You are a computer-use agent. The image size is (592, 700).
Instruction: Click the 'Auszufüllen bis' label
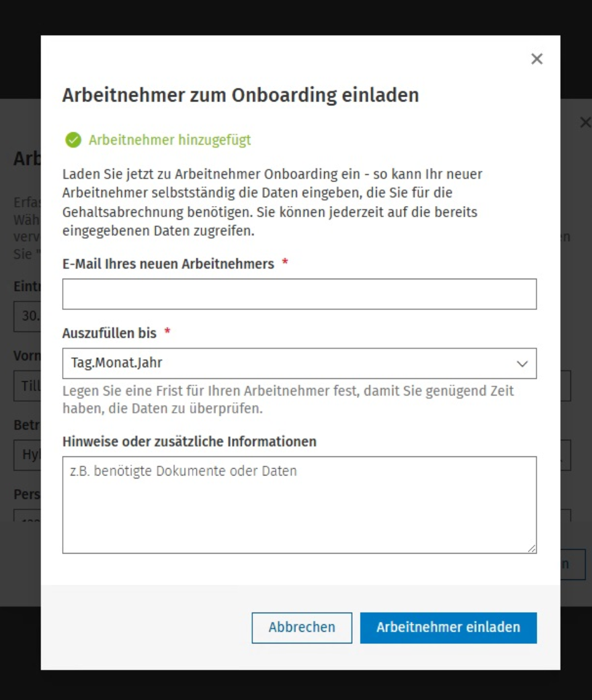point(110,333)
